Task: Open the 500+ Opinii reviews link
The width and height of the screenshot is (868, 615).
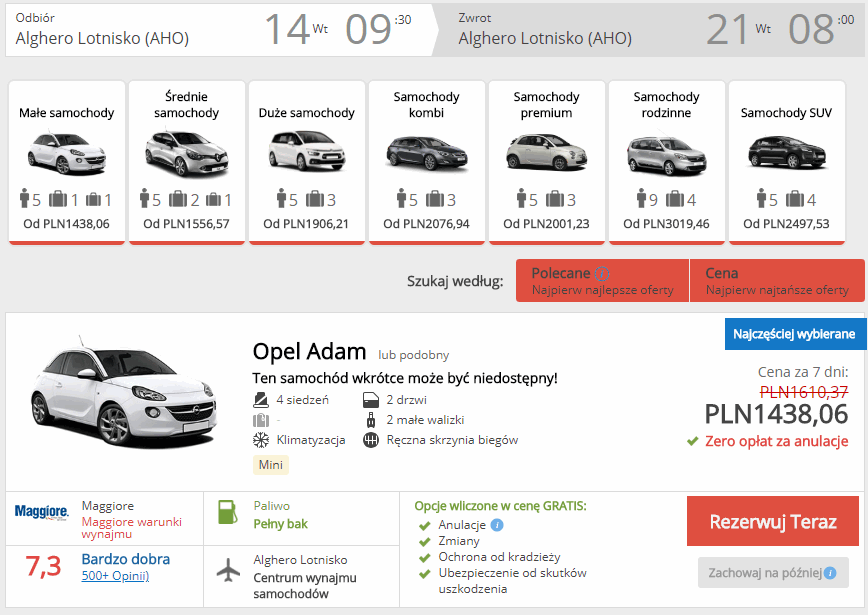Action: click(x=115, y=576)
